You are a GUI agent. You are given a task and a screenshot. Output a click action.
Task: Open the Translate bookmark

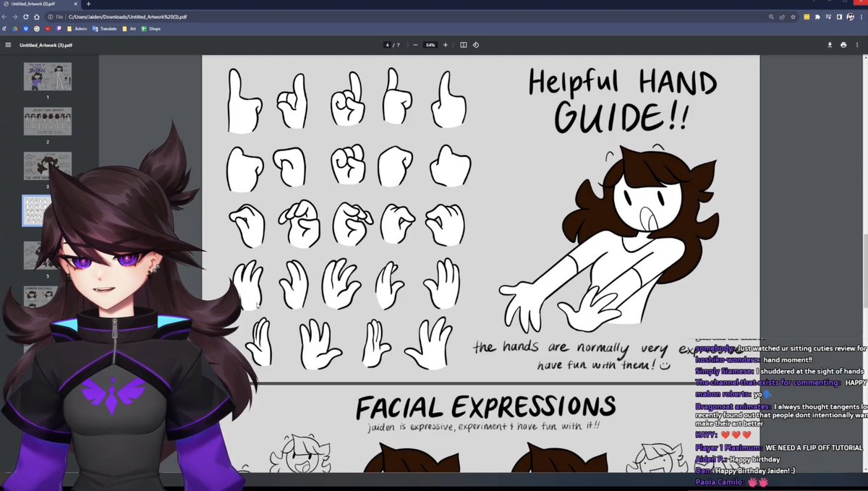104,29
